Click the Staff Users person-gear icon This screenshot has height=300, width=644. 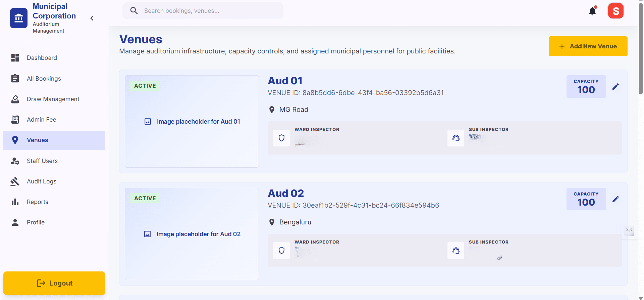point(15,161)
